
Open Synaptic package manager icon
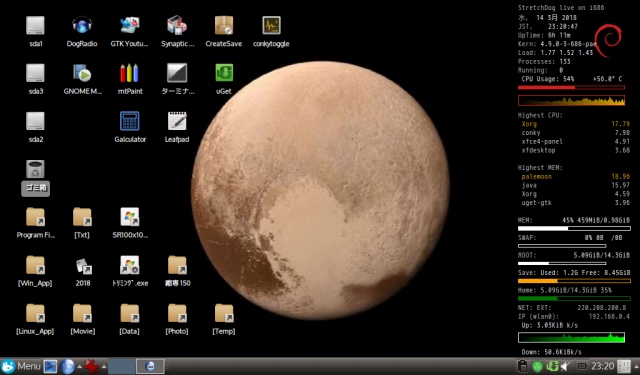pos(177,26)
